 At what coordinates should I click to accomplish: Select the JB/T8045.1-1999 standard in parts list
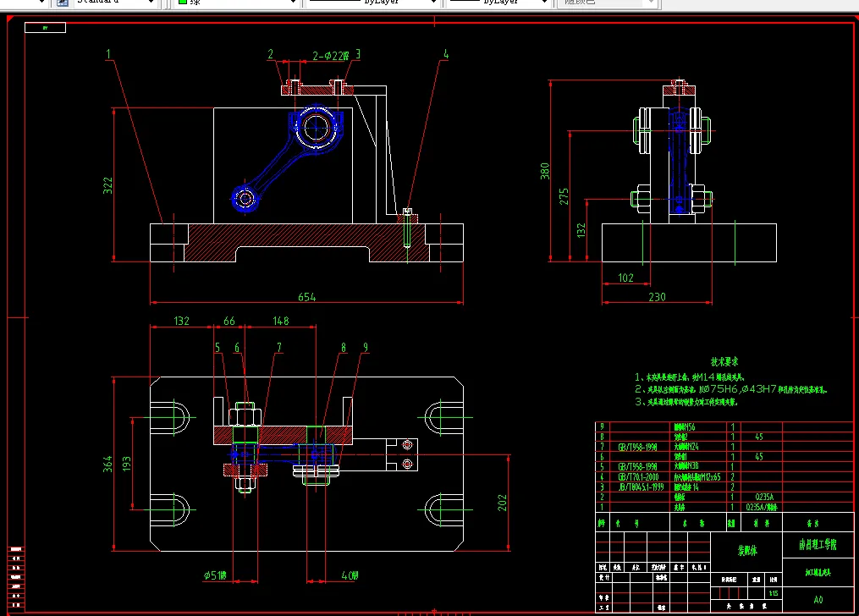coord(641,487)
